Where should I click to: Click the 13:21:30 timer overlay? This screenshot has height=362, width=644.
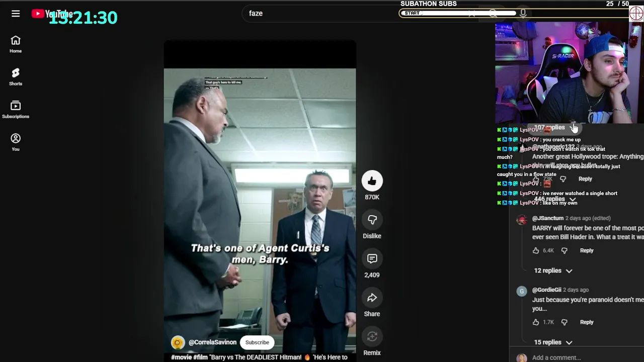[x=83, y=18]
